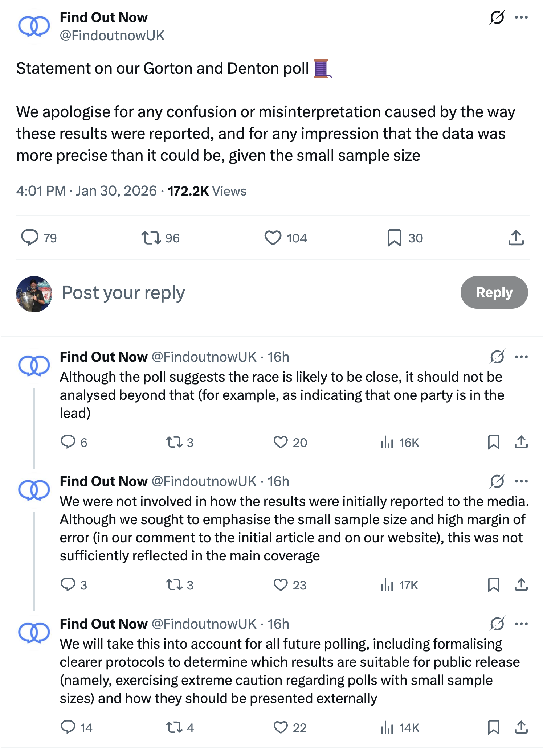Screen dimensions: 543x756
Task: View analytics on the 16K views reply
Action: click(387, 443)
